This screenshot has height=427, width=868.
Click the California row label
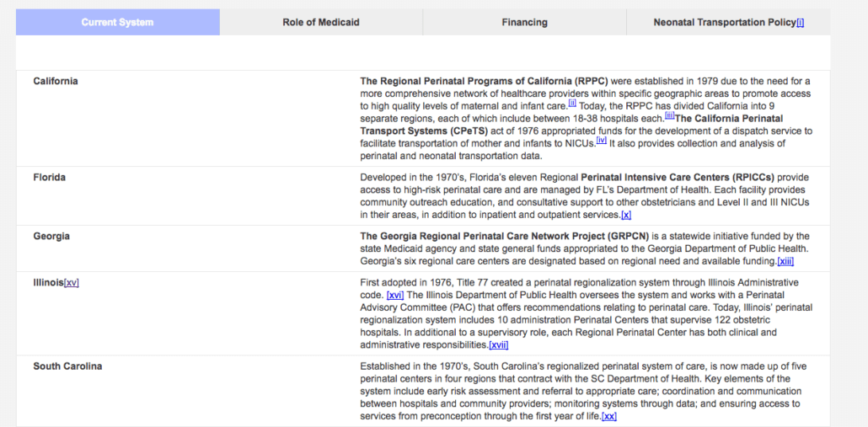point(56,81)
